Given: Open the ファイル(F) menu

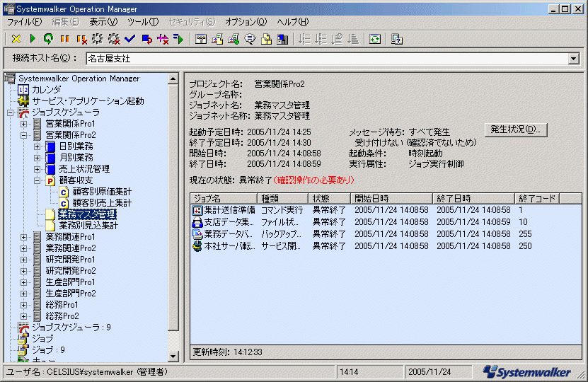Looking at the screenshot, I should (24, 22).
